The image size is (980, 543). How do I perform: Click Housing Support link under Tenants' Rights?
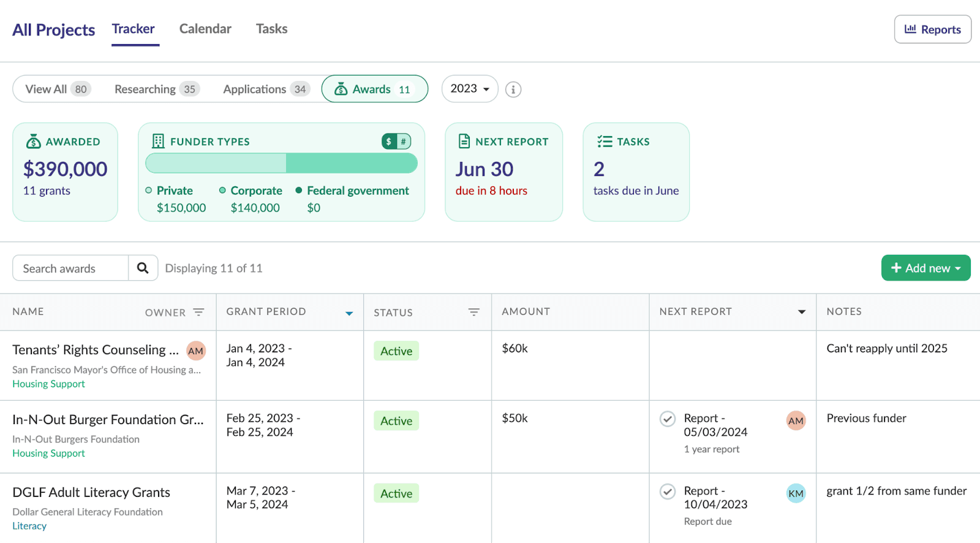pyautogui.click(x=48, y=384)
